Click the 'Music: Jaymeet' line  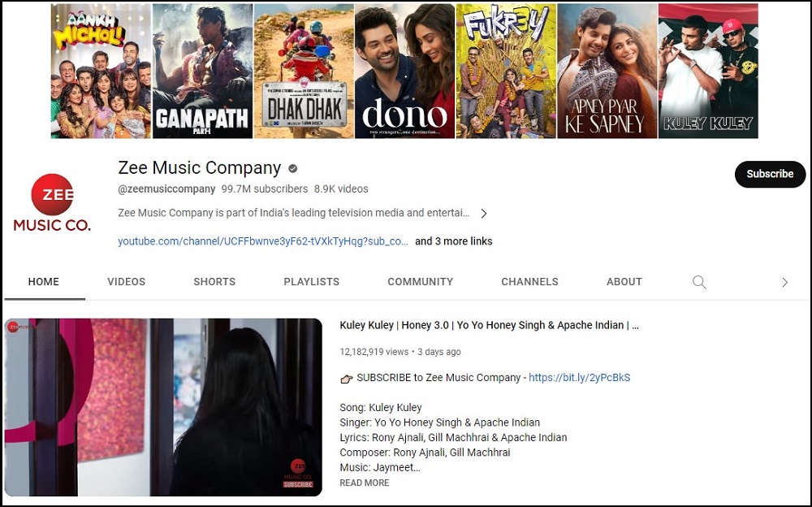379,468
